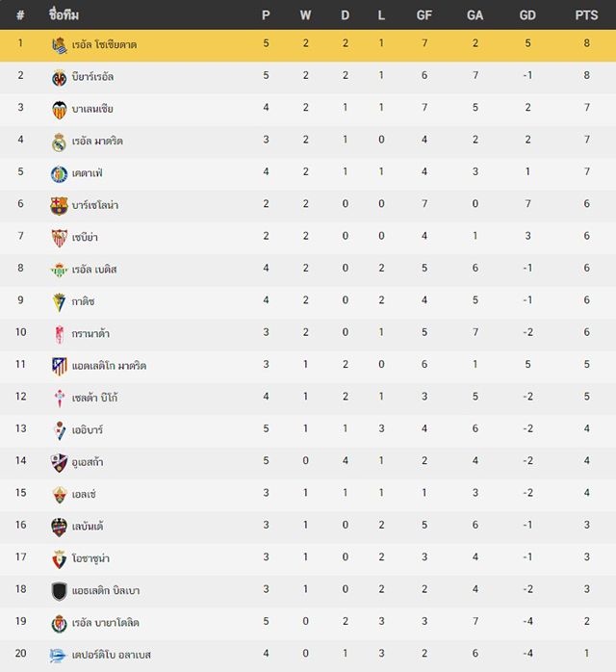The image size is (616, 672).
Task: Click the Athletic Bilbao placeholder shield icon
Action: [59, 591]
